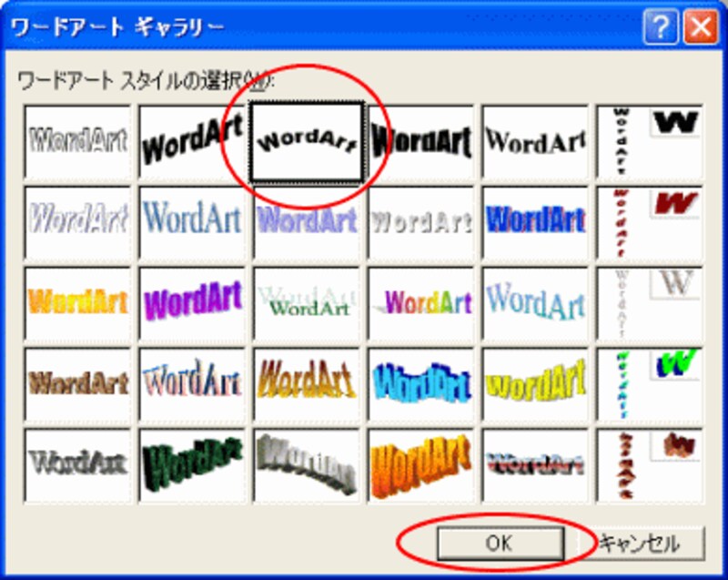Choose the purple slanted WordArt style
The width and height of the screenshot is (728, 580).
click(x=192, y=303)
